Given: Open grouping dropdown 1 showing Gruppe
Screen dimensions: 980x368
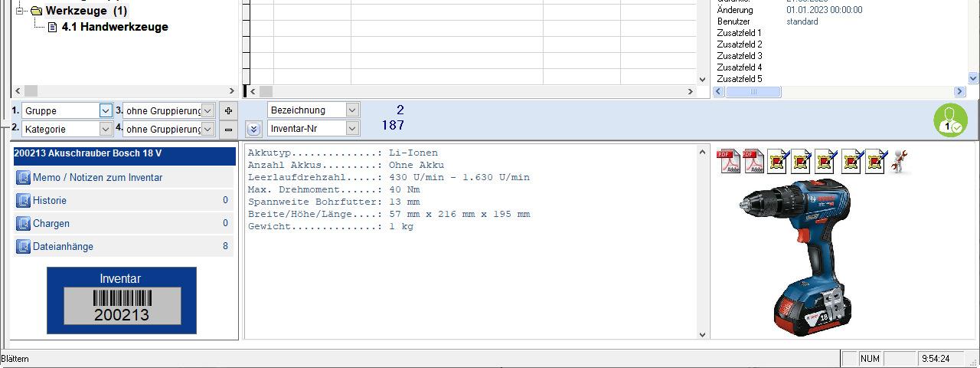Looking at the screenshot, I should (x=106, y=110).
